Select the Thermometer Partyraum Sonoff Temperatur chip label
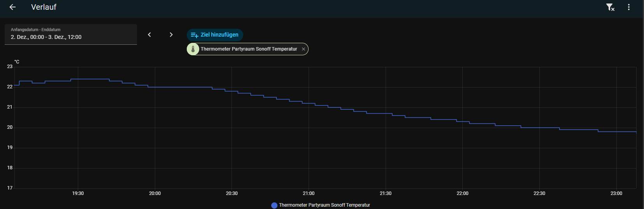The width and height of the screenshot is (644, 209). [249, 49]
